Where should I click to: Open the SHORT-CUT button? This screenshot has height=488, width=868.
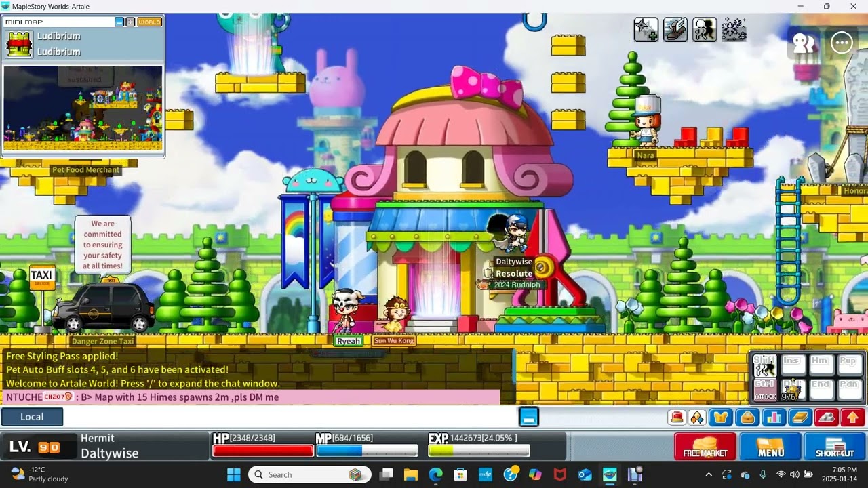835,447
